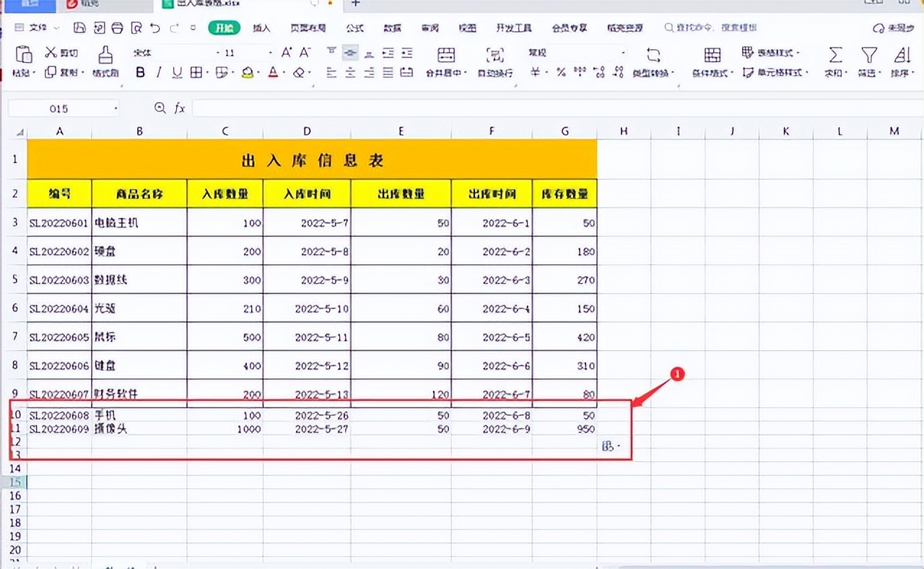Screen dimensions: 924x569
Task: Open the font name dropdown
Action: 218,53
